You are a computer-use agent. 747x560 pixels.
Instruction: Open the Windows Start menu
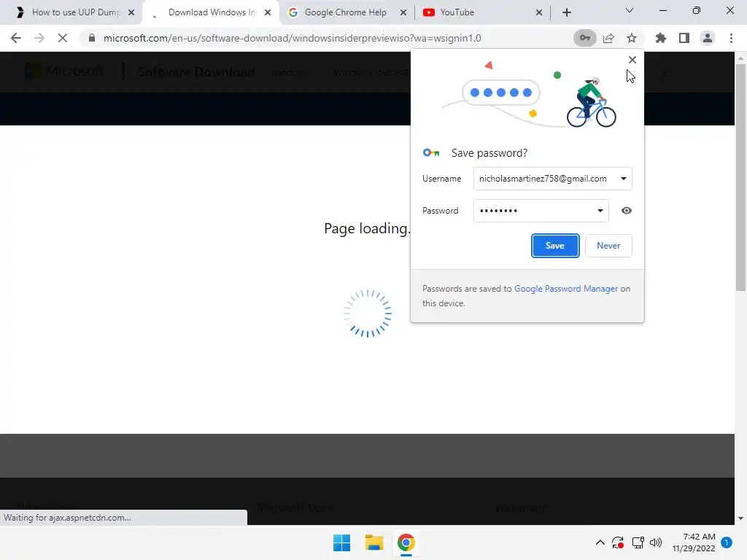341,542
